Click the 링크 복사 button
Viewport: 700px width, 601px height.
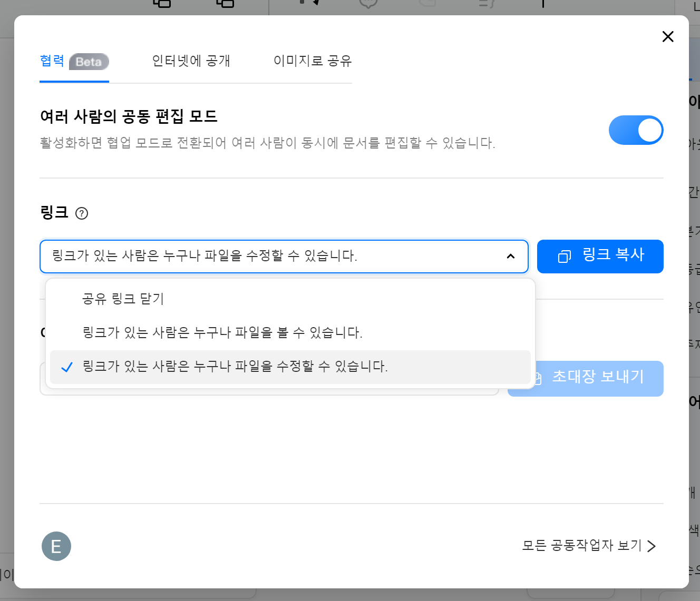click(x=600, y=257)
